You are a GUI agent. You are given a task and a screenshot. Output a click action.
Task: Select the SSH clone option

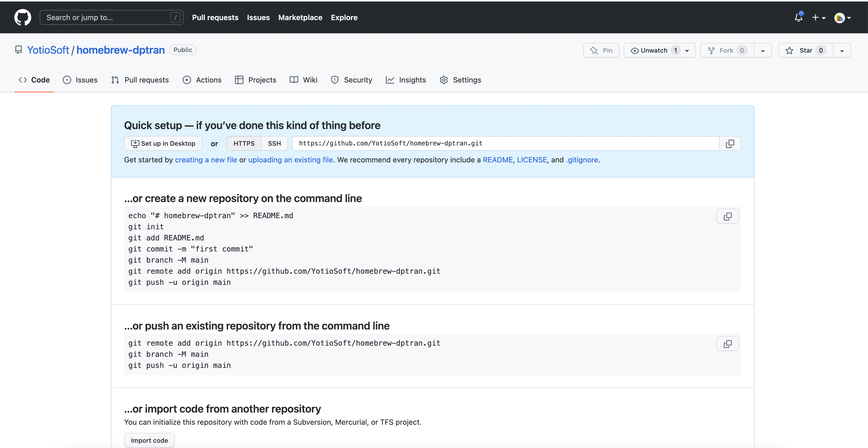click(274, 144)
